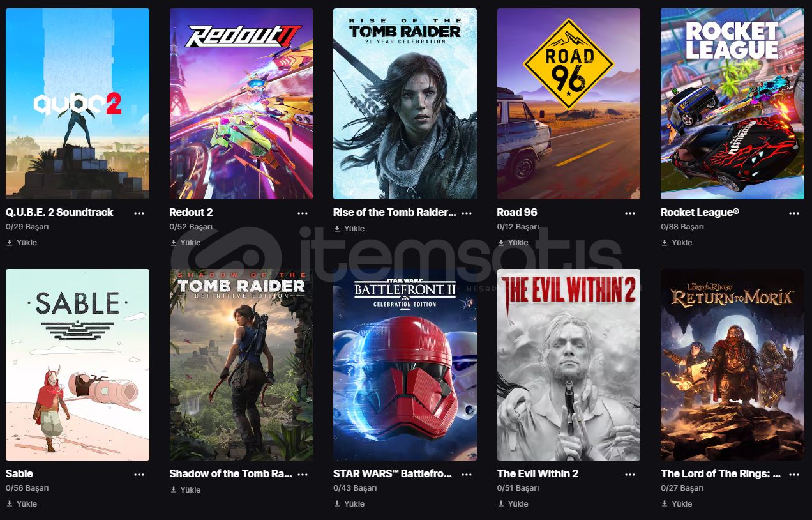Click Yükle under Redout 2
Image resolution: width=812 pixels, height=520 pixels.
[185, 243]
